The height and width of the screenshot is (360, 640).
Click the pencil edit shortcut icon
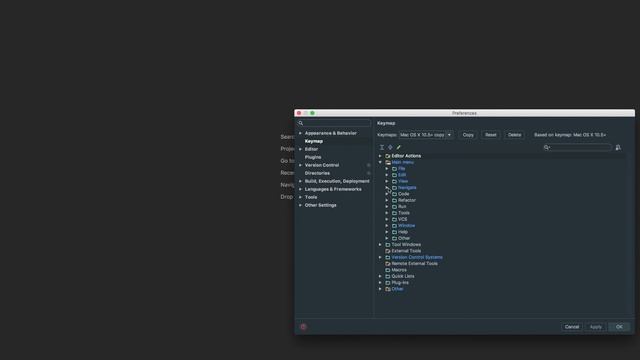coord(399,147)
